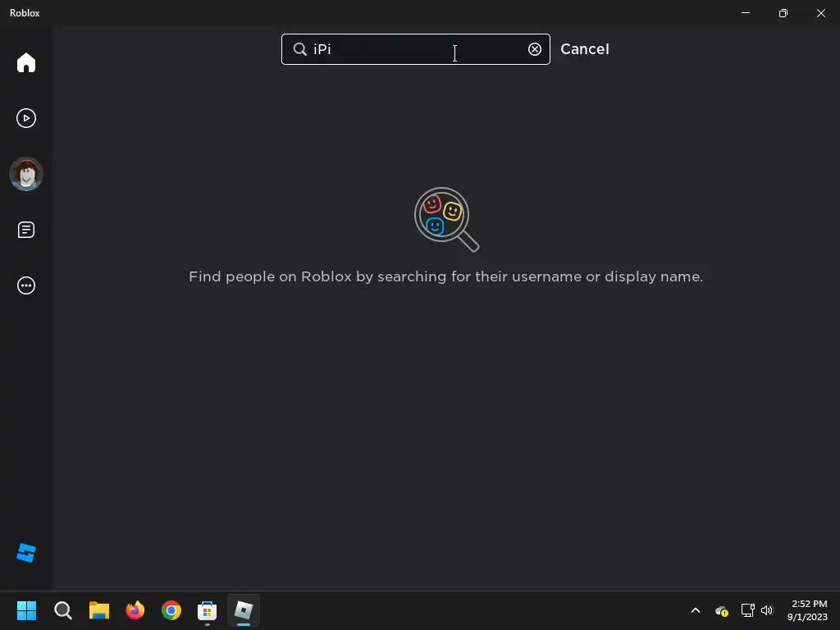Open Windows taskbar Search

click(x=62, y=610)
